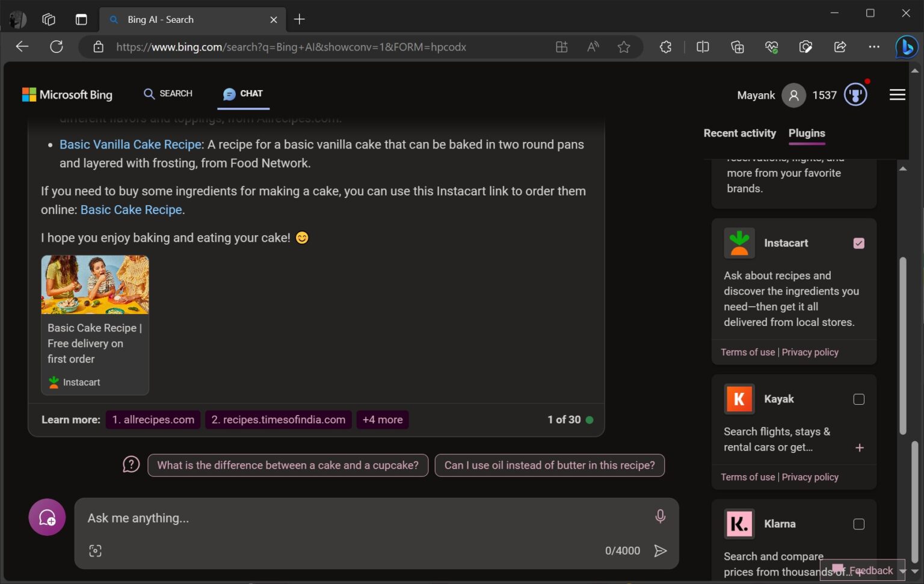924x584 pixels.
Task: Select the visual search camera icon
Action: pyautogui.click(x=95, y=550)
